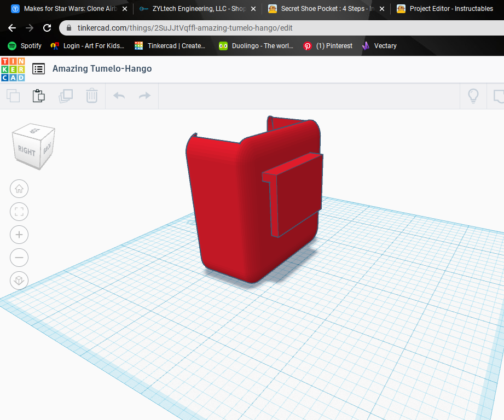The image size is (504, 420).
Task: Reset to Home view
Action: (19, 189)
